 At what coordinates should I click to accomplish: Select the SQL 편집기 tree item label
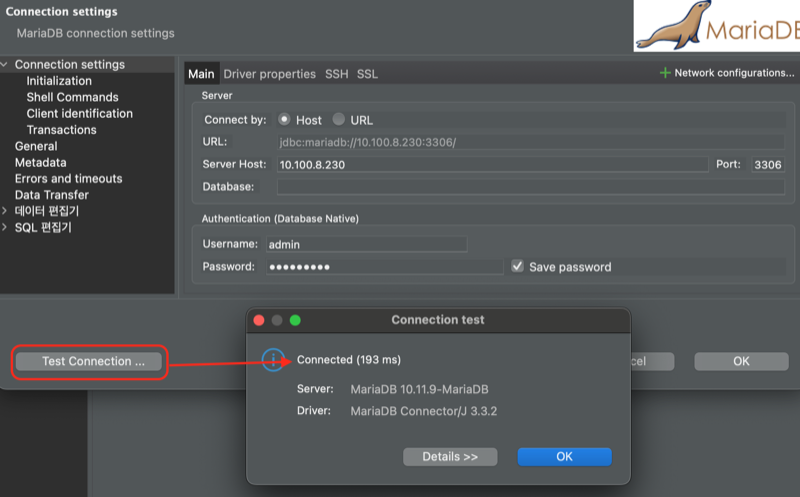(43, 227)
